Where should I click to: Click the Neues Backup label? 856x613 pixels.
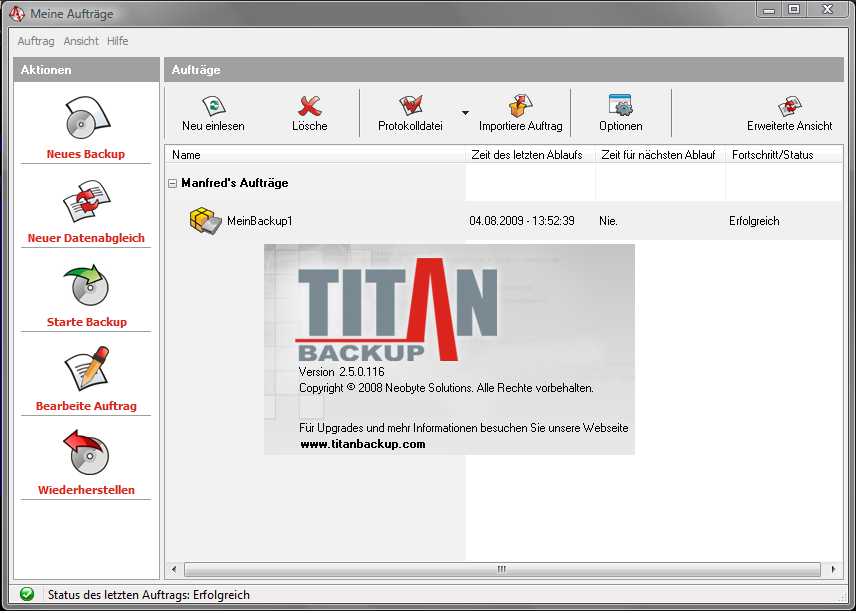(86, 154)
